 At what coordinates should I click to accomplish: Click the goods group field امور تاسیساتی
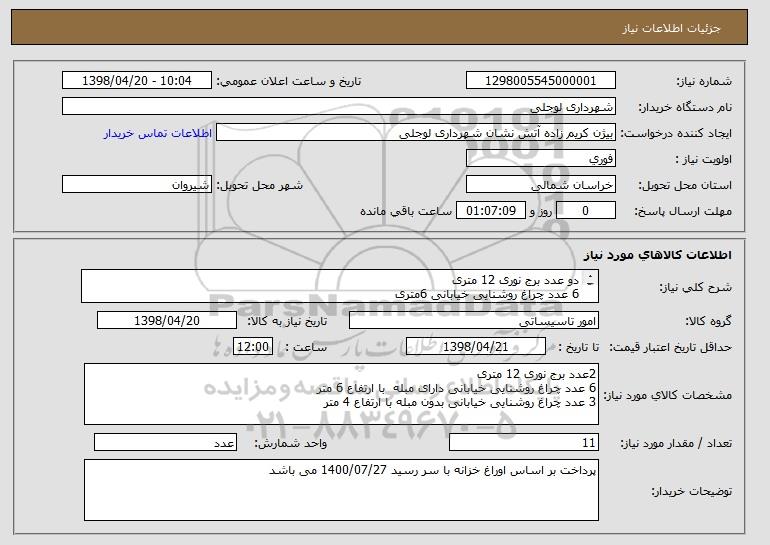point(474,321)
